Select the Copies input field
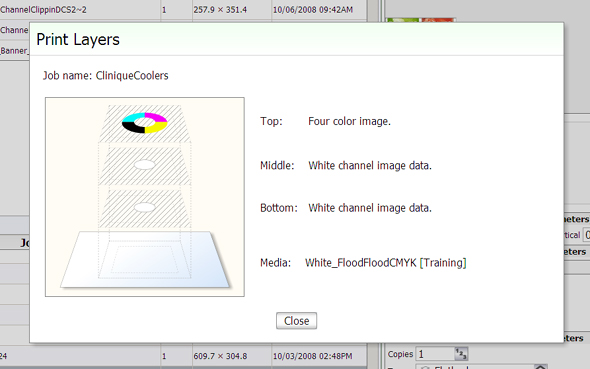The image size is (590, 369). (x=435, y=354)
